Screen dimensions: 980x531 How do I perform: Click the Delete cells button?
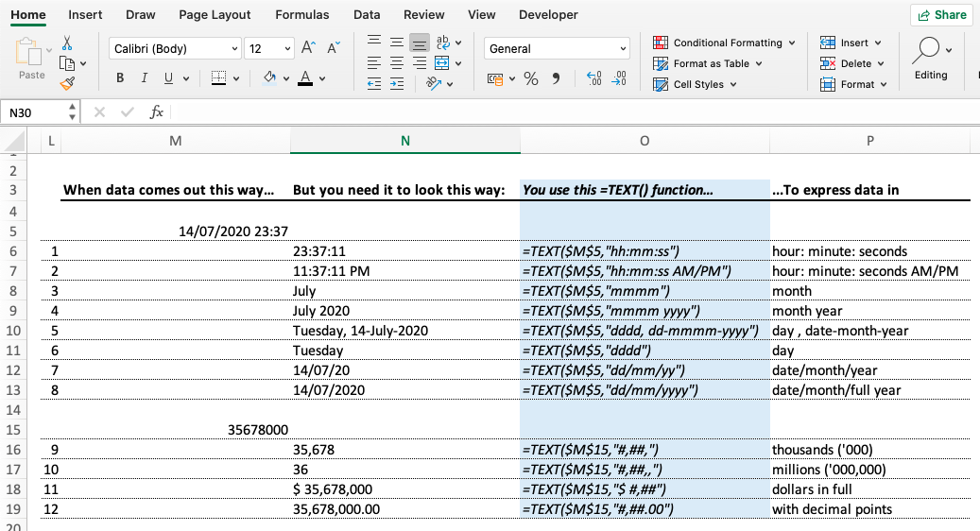coord(851,63)
